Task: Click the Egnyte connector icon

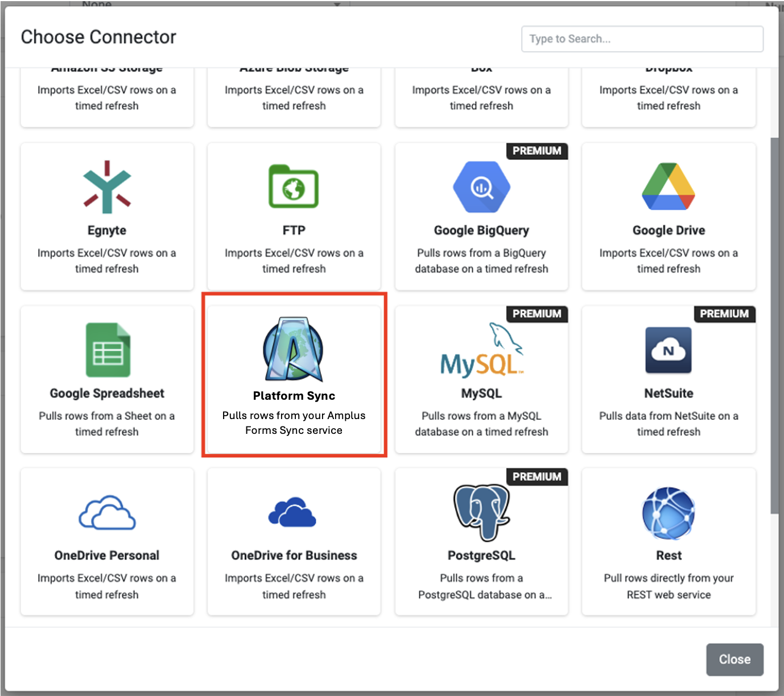Action: click(x=107, y=187)
